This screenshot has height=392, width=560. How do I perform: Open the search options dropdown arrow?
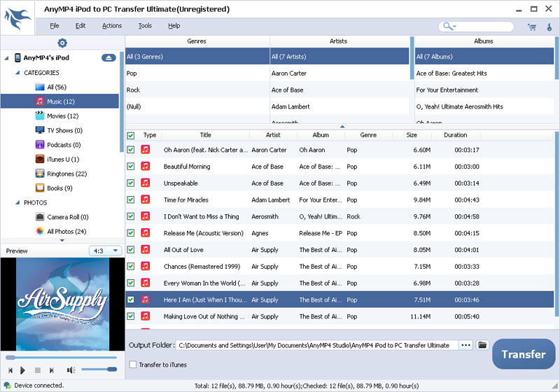click(x=454, y=27)
